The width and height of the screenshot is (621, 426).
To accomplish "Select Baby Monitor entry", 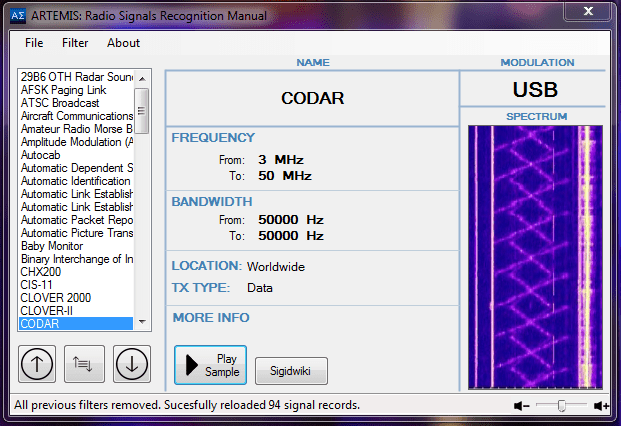I will pyautogui.click(x=76, y=246).
